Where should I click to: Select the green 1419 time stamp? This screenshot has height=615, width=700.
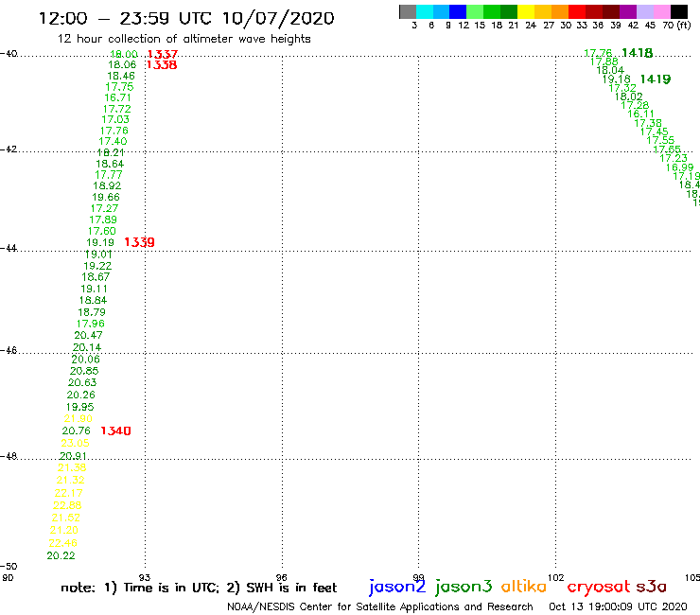[655, 79]
